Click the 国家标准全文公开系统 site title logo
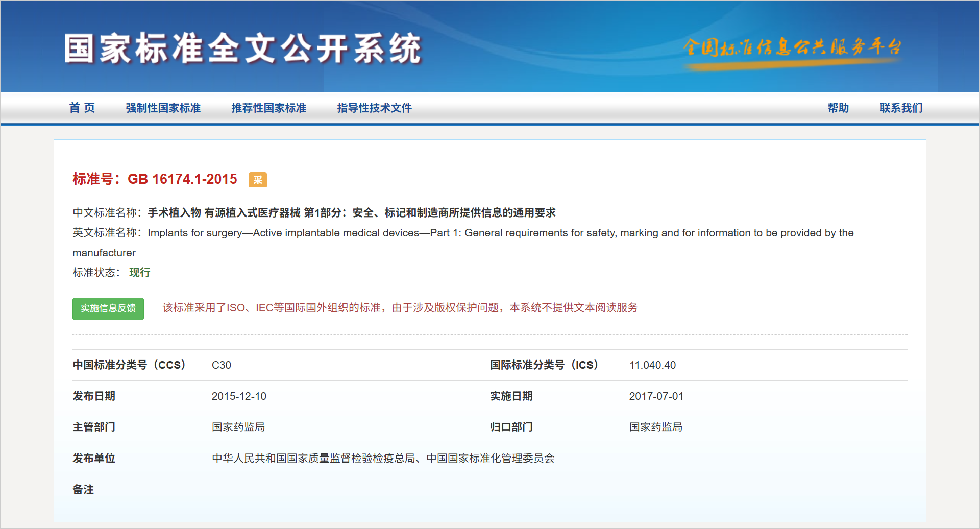The height and width of the screenshot is (529, 980). click(243, 49)
